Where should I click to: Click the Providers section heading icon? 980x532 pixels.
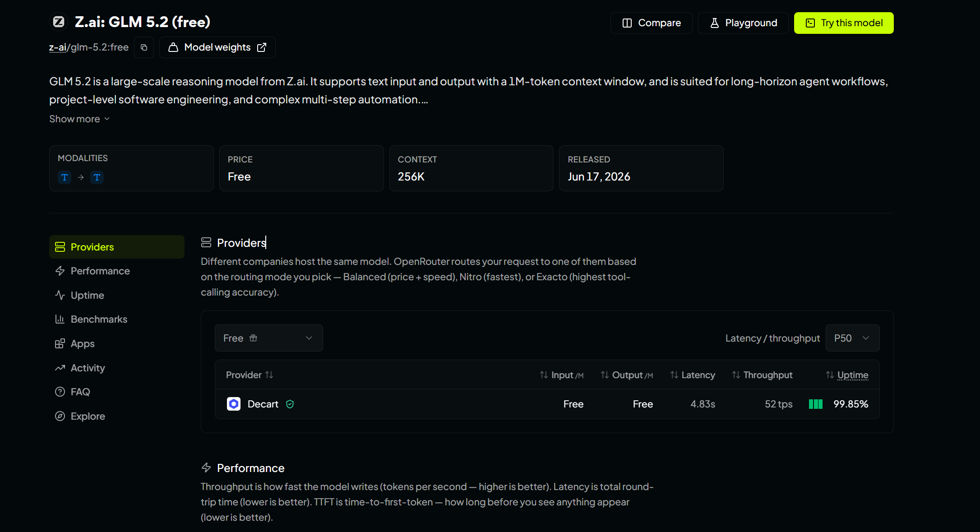[206, 243]
